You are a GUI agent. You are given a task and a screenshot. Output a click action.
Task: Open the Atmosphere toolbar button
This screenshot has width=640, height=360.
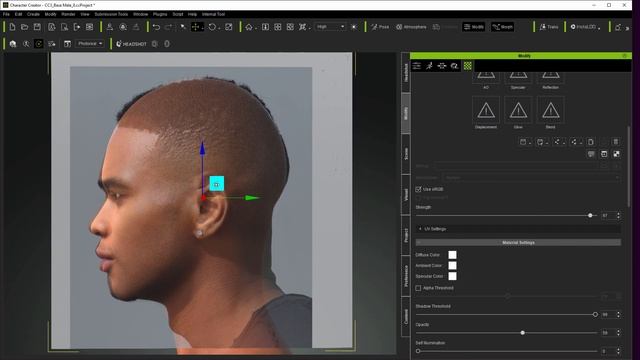point(411,27)
